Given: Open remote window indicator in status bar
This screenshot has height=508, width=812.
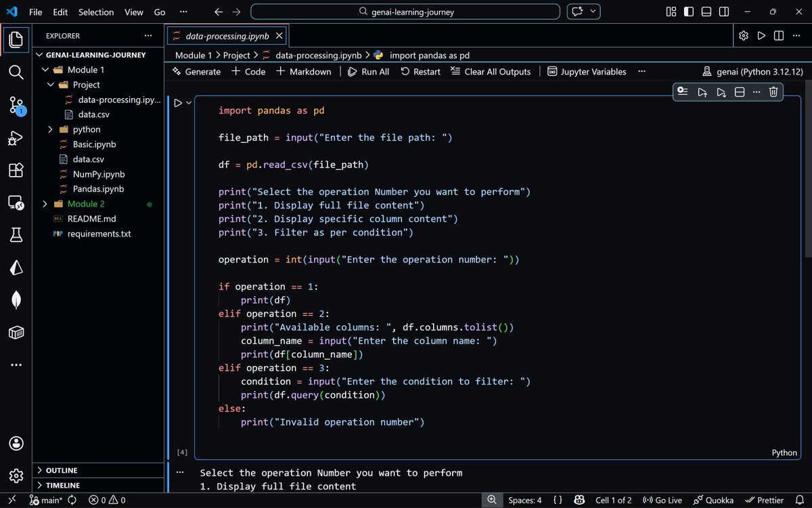Looking at the screenshot, I should [12, 500].
